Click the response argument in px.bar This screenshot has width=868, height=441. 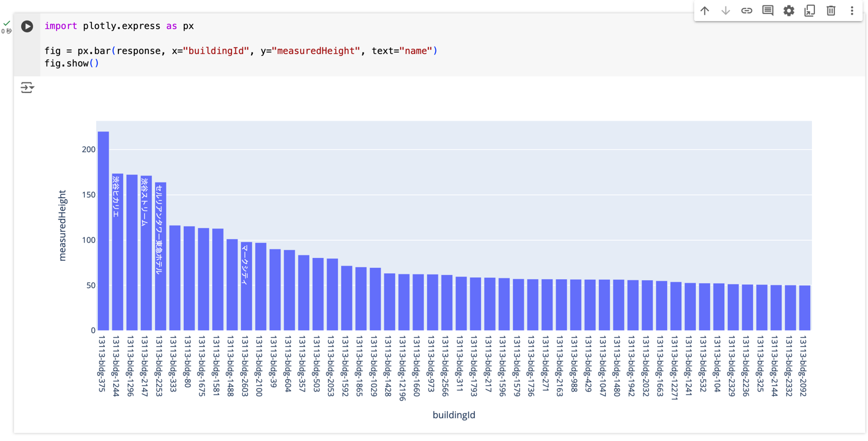coord(138,51)
